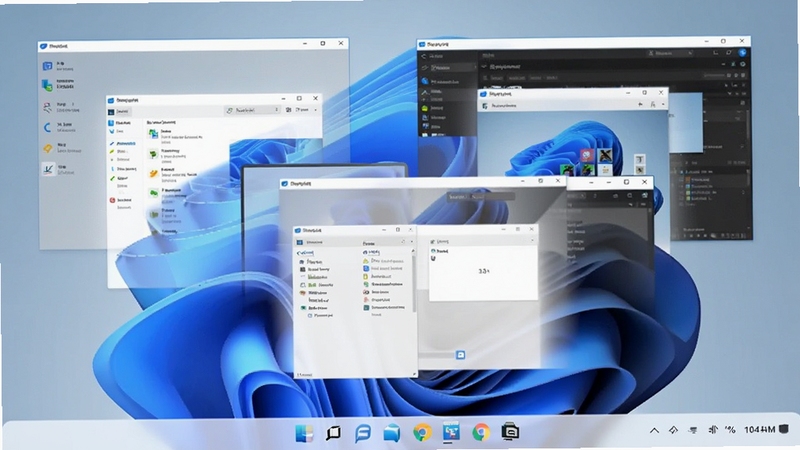Open the blue folder icon on the taskbar
800x450 pixels.
pyautogui.click(x=392, y=433)
